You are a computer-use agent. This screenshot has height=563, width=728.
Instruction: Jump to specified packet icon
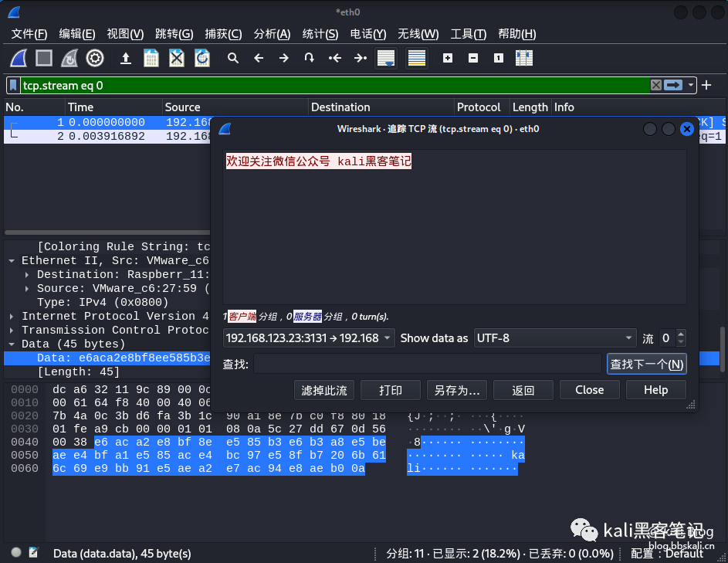click(310, 58)
